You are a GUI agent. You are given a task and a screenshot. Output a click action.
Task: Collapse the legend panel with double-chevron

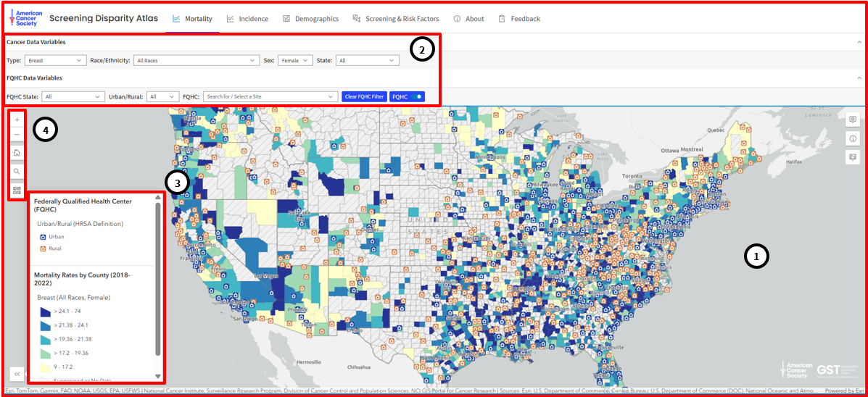point(17,375)
